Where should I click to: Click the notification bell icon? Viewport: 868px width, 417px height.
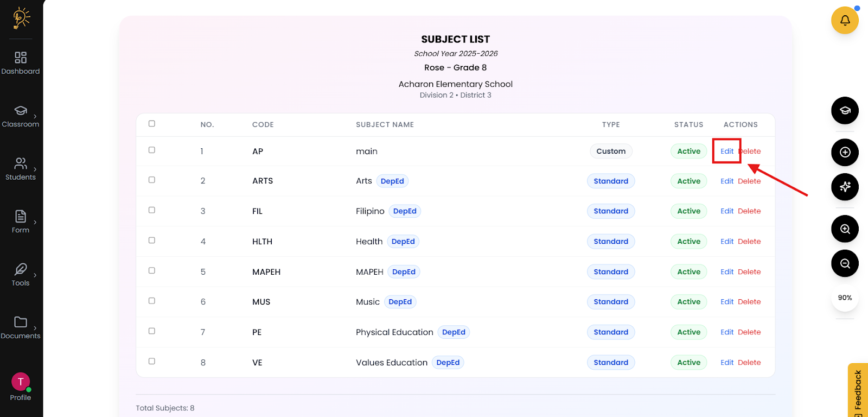(x=845, y=21)
